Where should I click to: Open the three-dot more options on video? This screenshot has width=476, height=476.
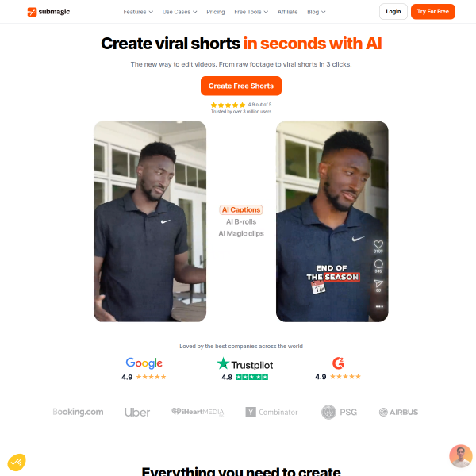(x=379, y=306)
